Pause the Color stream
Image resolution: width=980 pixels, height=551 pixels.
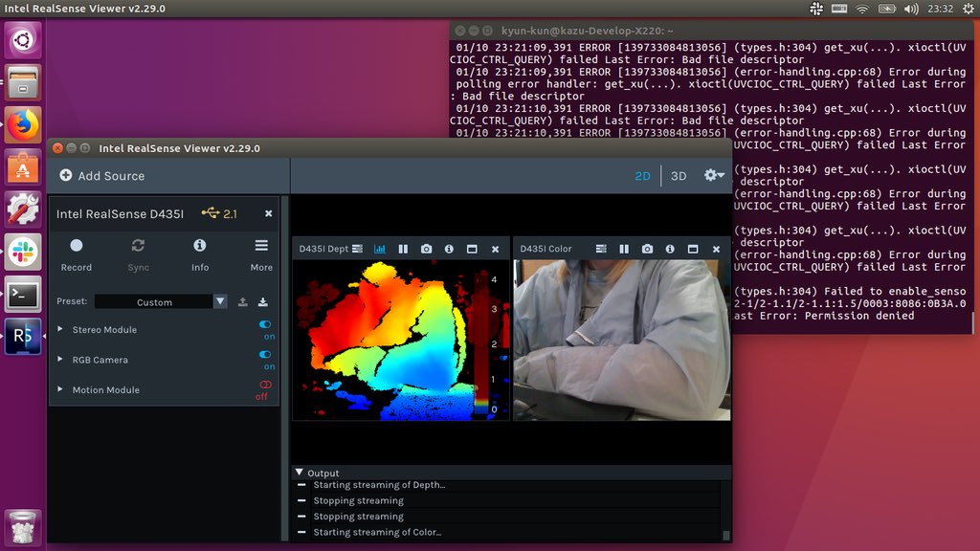(624, 249)
